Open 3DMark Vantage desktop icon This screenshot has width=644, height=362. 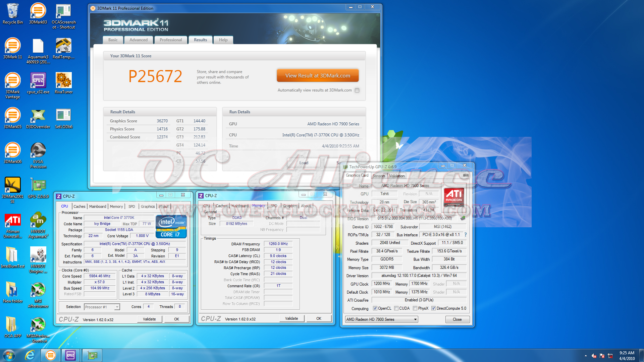[12, 86]
